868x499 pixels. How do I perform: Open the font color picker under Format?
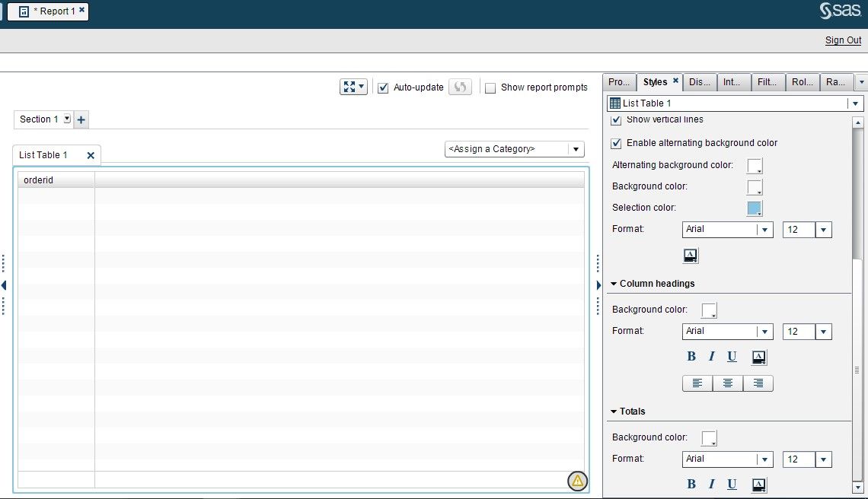point(690,255)
